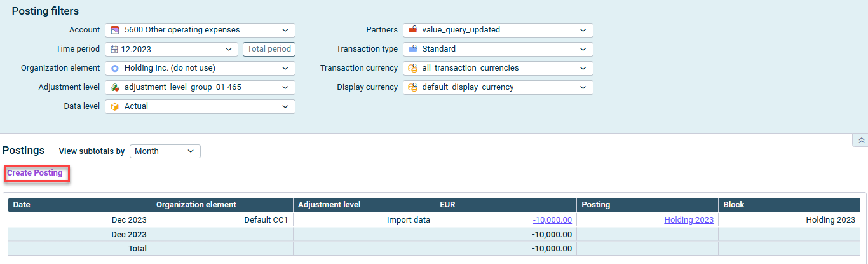Open the Account dropdown arrow
Viewport: 868px width, 264px height.
click(285, 30)
